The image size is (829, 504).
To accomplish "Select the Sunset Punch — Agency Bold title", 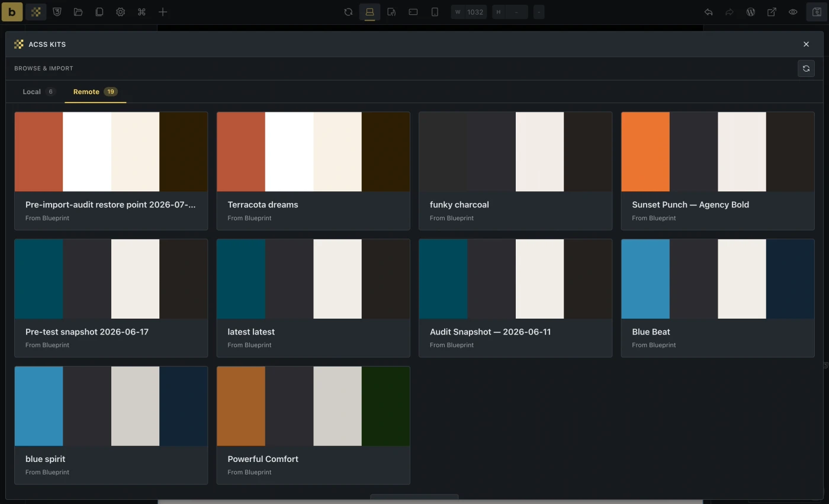I will [690, 205].
